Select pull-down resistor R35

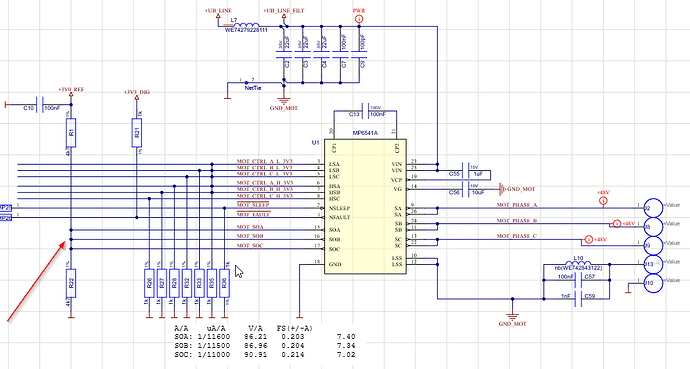[x=212, y=283]
